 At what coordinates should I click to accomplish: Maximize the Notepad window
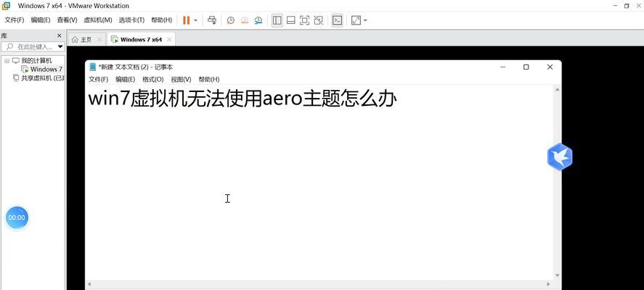(x=526, y=67)
